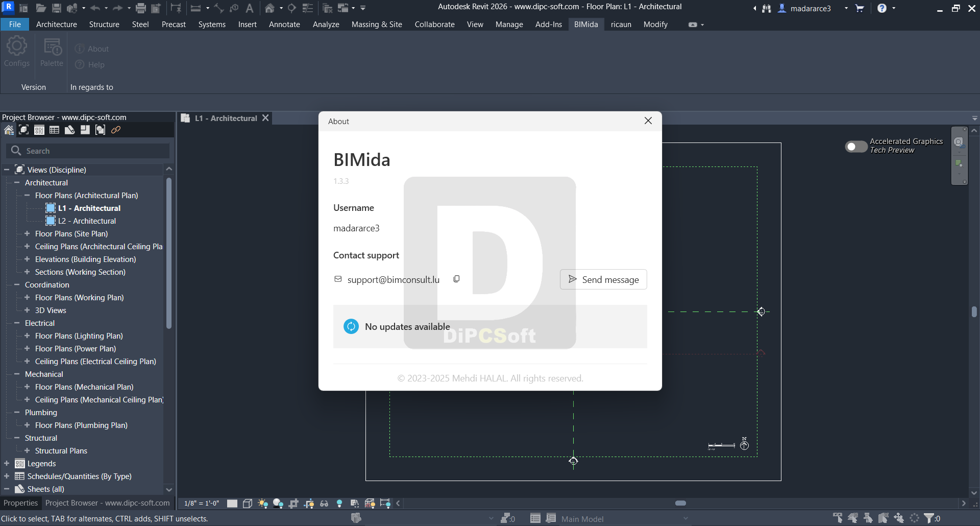
Task: Open the Architecture ribbon tab
Action: point(57,25)
